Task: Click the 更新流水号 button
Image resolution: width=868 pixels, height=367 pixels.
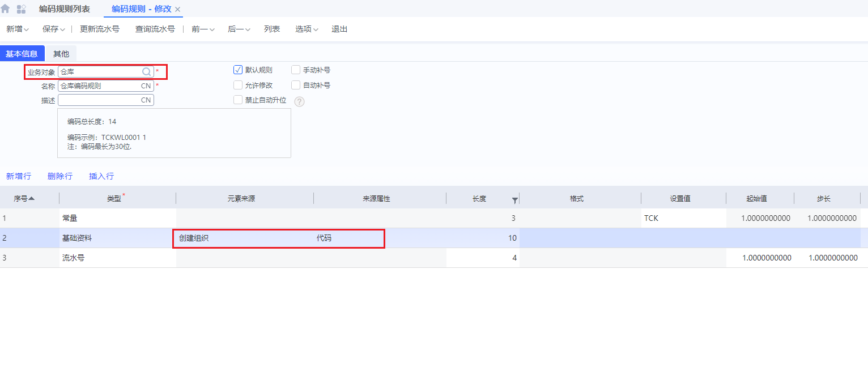Action: [x=100, y=29]
